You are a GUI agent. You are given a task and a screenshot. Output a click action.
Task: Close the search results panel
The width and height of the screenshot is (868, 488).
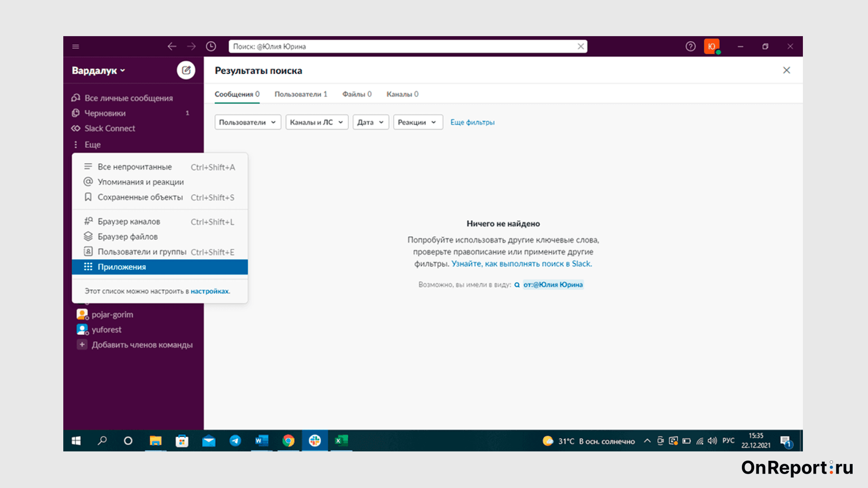click(787, 70)
